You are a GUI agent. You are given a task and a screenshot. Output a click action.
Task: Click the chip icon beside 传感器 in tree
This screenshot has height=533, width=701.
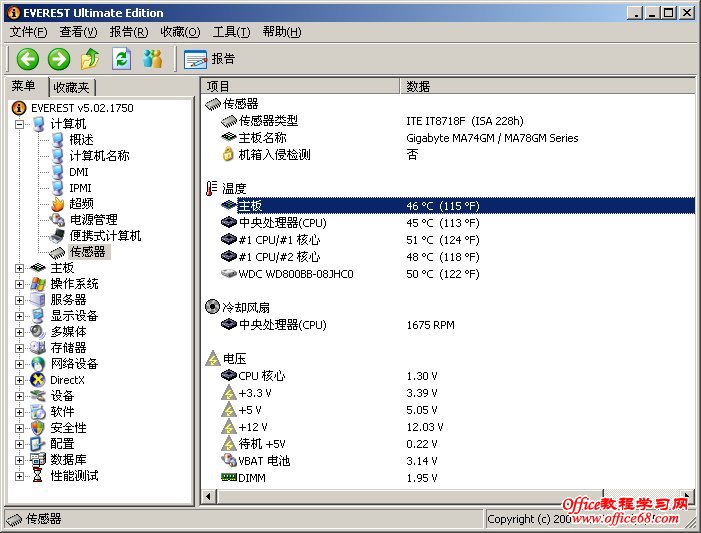[x=58, y=253]
